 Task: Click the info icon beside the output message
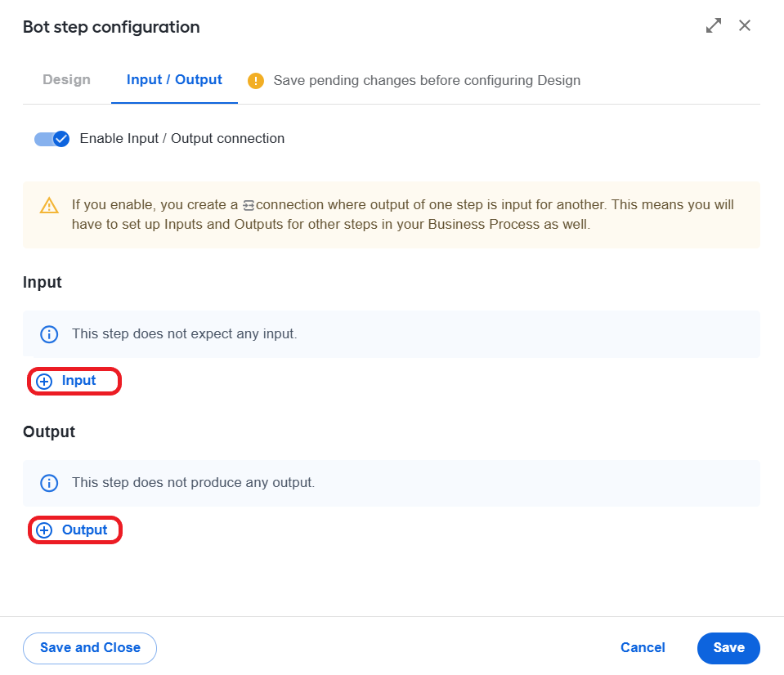coord(49,483)
